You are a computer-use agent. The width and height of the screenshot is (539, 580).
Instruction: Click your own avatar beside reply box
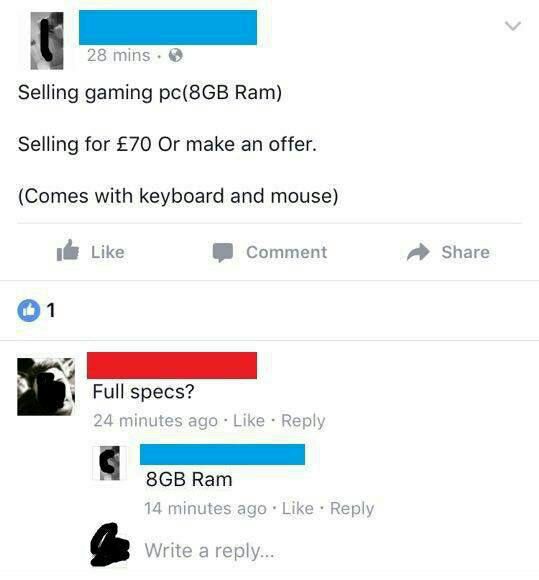coord(110,545)
